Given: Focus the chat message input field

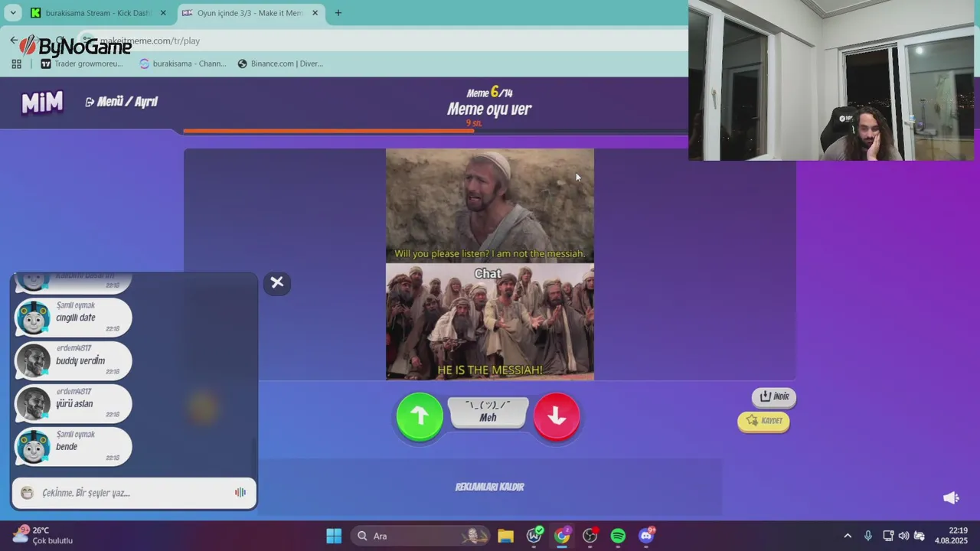Looking at the screenshot, I should tap(134, 493).
